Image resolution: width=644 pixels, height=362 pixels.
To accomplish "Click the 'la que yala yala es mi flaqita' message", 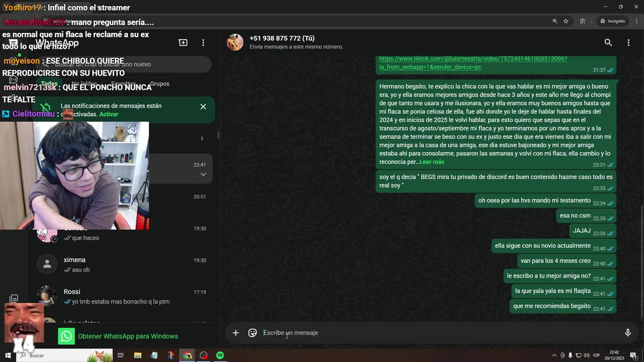I will [x=564, y=291].
